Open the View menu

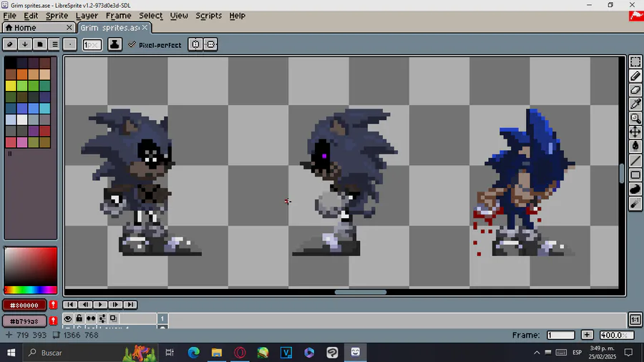(x=179, y=16)
